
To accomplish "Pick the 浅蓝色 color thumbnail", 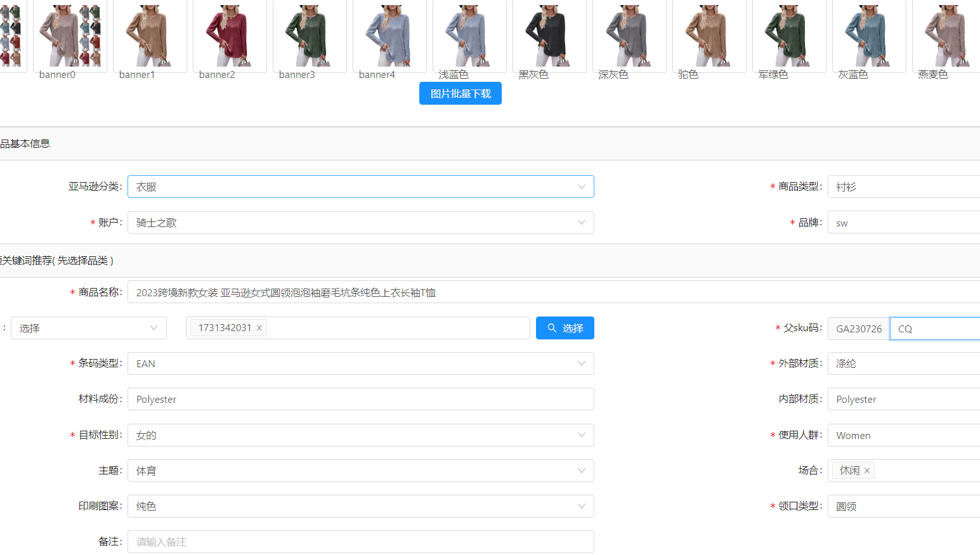I will (469, 36).
